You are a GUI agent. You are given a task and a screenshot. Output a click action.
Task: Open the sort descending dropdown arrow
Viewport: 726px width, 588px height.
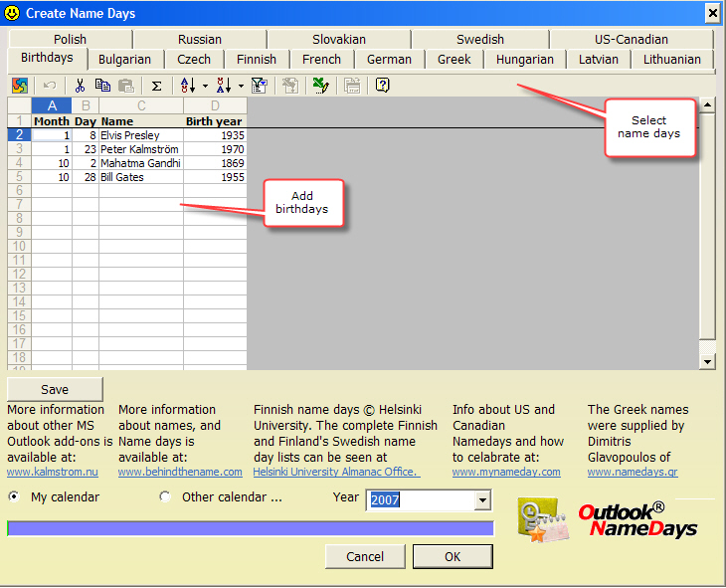[x=241, y=86]
